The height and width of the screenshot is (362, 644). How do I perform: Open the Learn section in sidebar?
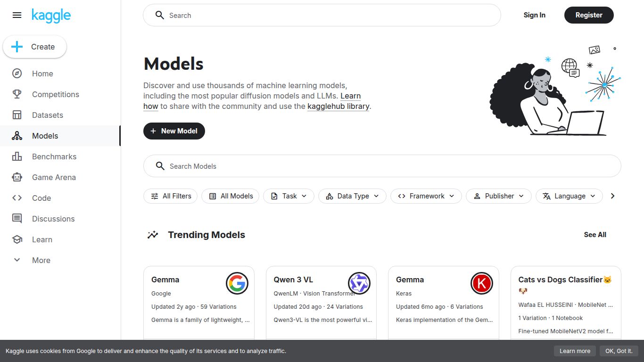pyautogui.click(x=42, y=239)
